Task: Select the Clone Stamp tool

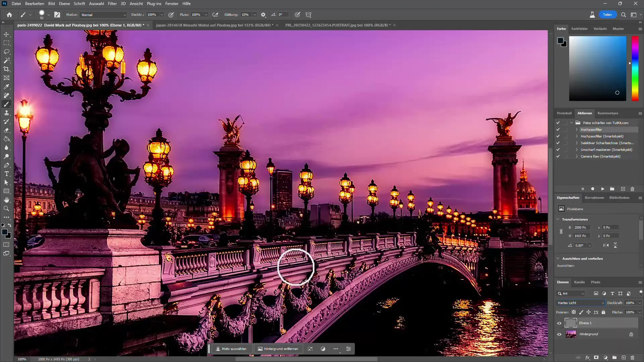Action: [x=6, y=114]
